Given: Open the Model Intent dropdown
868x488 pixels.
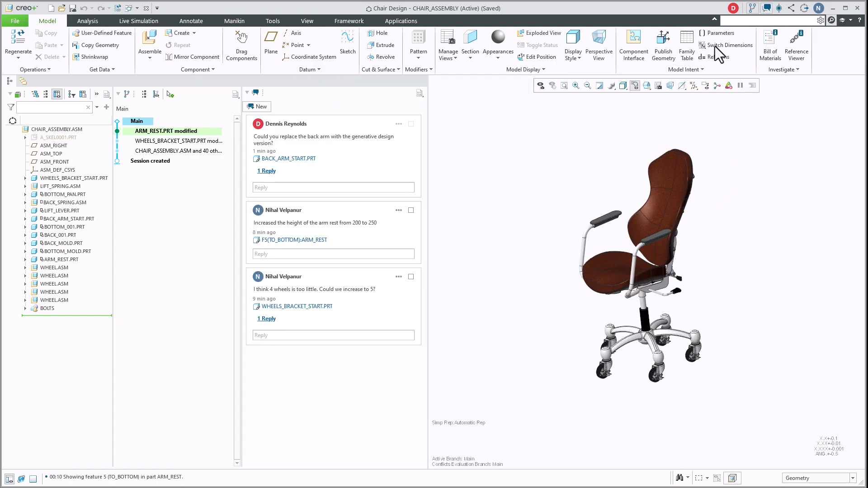Looking at the screenshot, I should (686, 70).
